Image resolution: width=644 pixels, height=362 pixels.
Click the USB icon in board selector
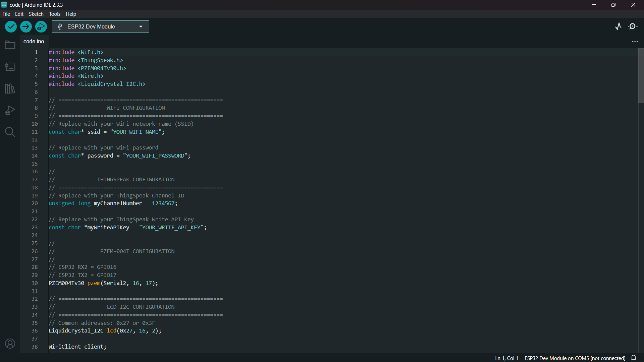click(60, 27)
